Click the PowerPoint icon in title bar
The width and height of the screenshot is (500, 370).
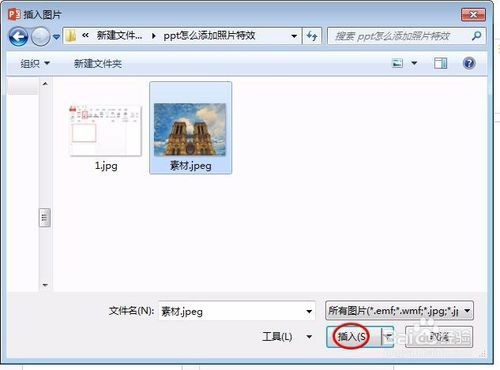click(x=14, y=14)
